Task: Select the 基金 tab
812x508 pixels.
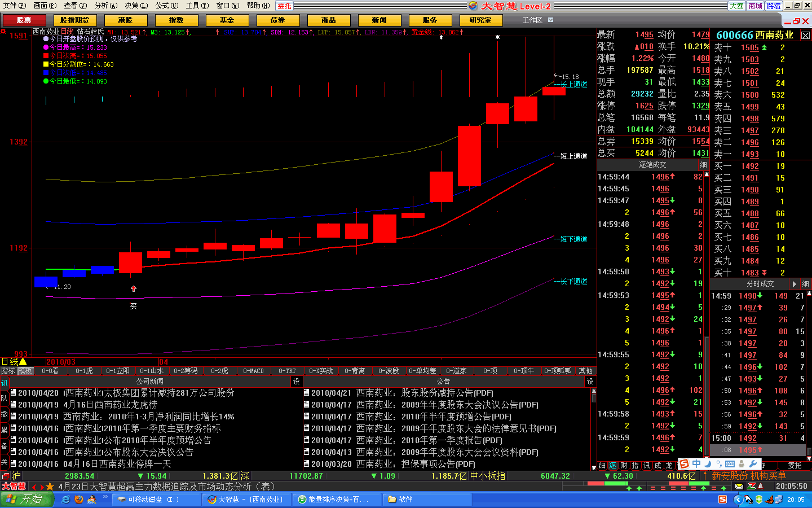Action: click(x=227, y=20)
